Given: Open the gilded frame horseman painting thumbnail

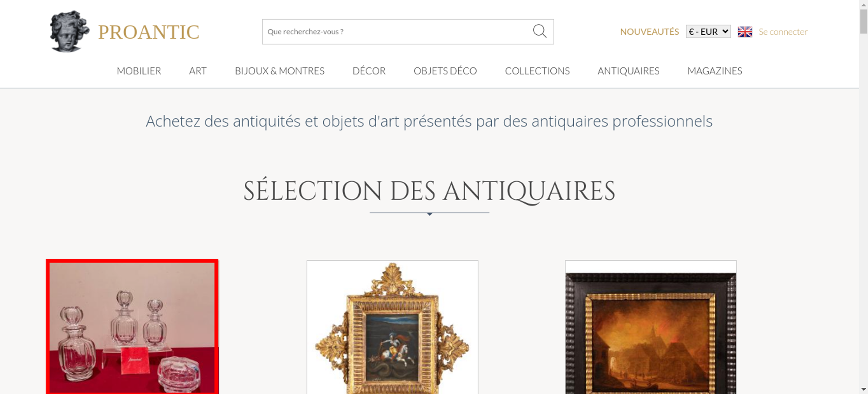Looking at the screenshot, I should pyautogui.click(x=392, y=327).
